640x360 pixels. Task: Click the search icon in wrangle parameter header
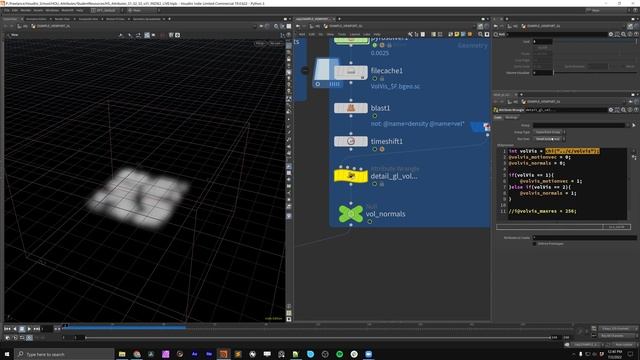pyautogui.click(x=623, y=110)
